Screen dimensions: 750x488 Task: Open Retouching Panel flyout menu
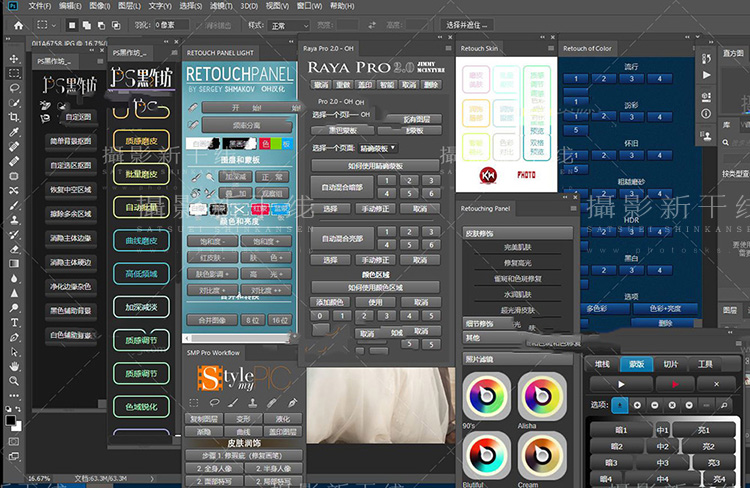click(573, 209)
